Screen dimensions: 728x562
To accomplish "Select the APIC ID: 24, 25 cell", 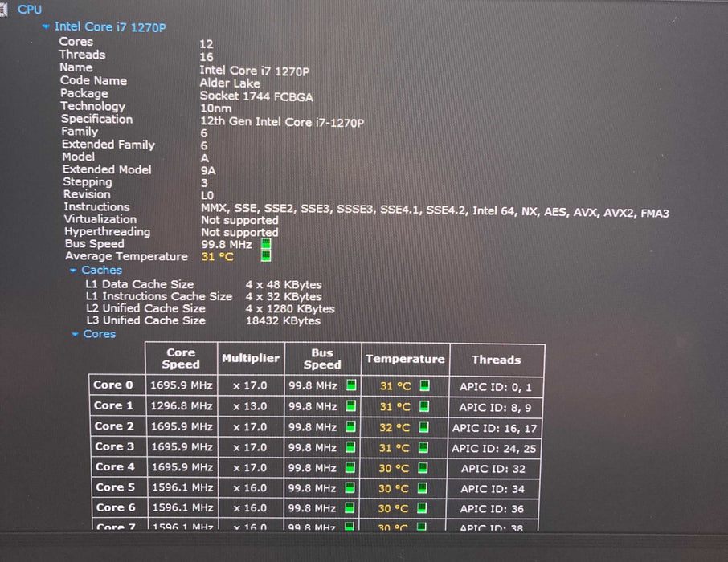I will tap(494, 448).
